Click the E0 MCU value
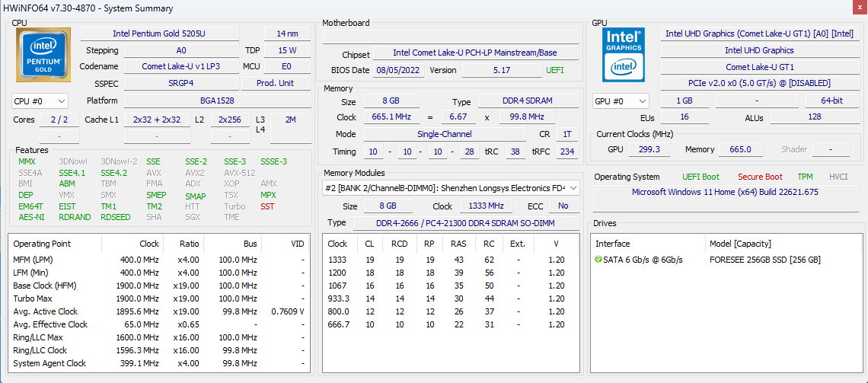 (x=287, y=66)
